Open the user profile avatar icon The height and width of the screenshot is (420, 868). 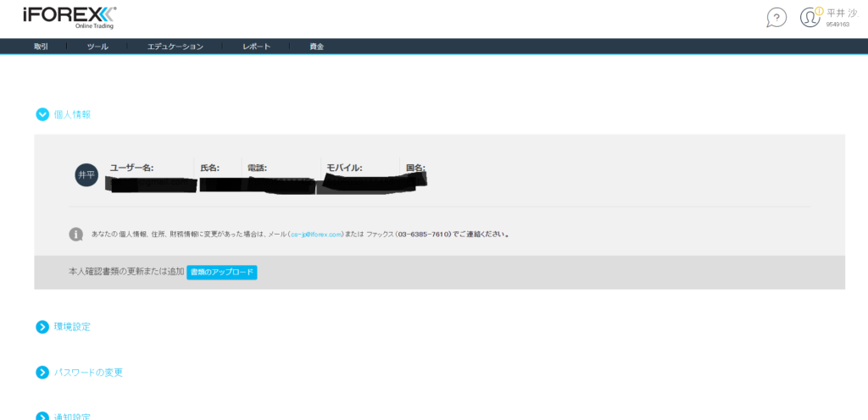coord(810,17)
